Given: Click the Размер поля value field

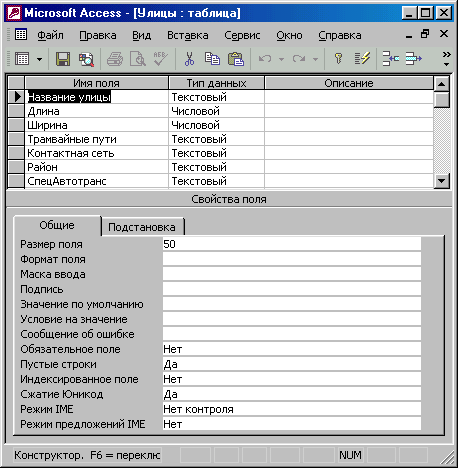Looking at the screenshot, I should coord(292,244).
